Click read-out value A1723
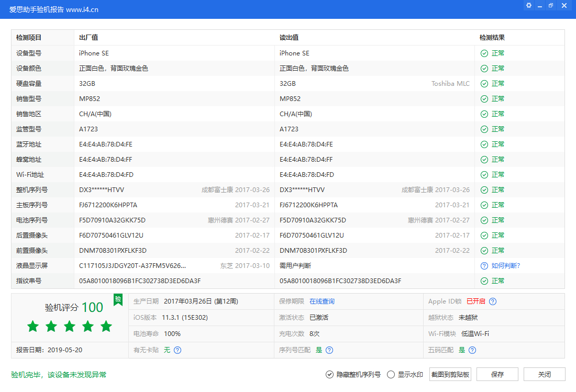This screenshot has width=576, height=392. click(x=289, y=129)
